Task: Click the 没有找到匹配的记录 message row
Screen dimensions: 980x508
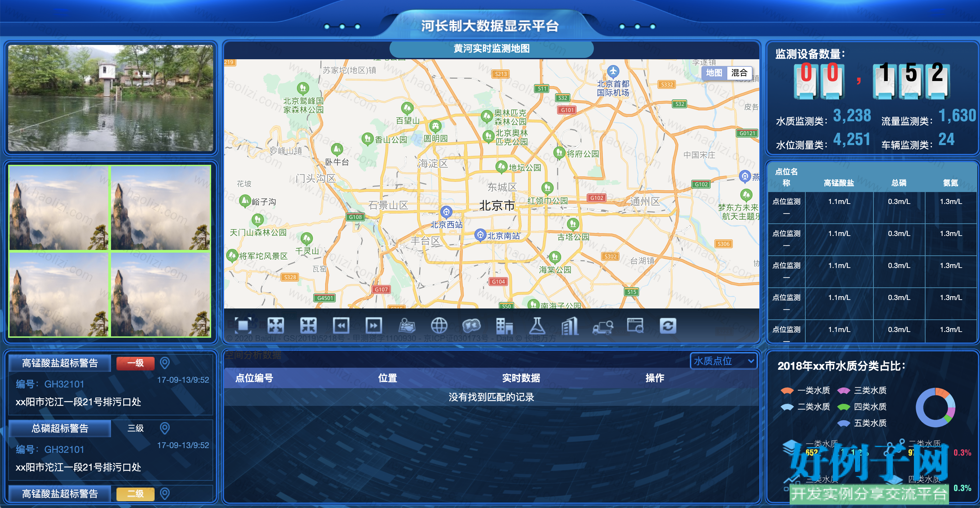Action: tap(491, 397)
